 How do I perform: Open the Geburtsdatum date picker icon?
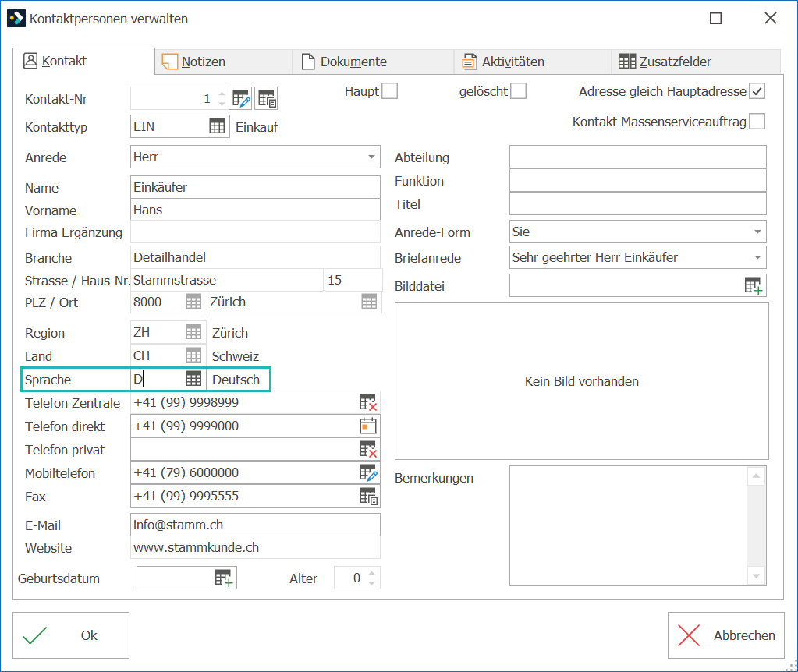[223, 578]
